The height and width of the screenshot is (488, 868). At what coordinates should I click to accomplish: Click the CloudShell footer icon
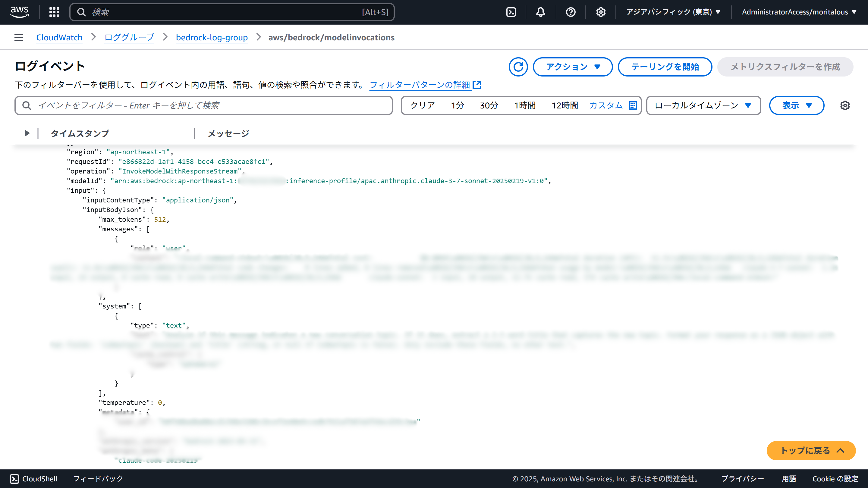pos(14,479)
